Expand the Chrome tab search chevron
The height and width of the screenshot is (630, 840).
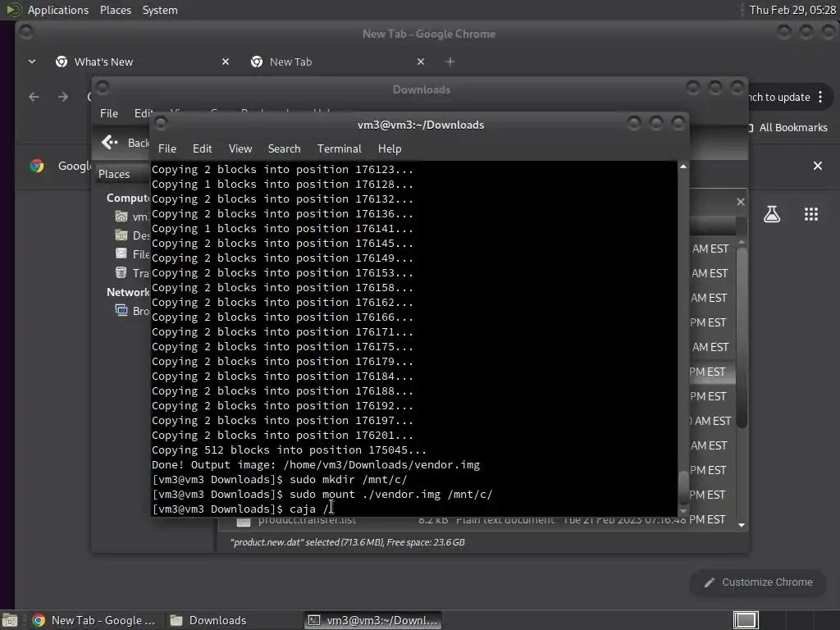click(x=32, y=62)
